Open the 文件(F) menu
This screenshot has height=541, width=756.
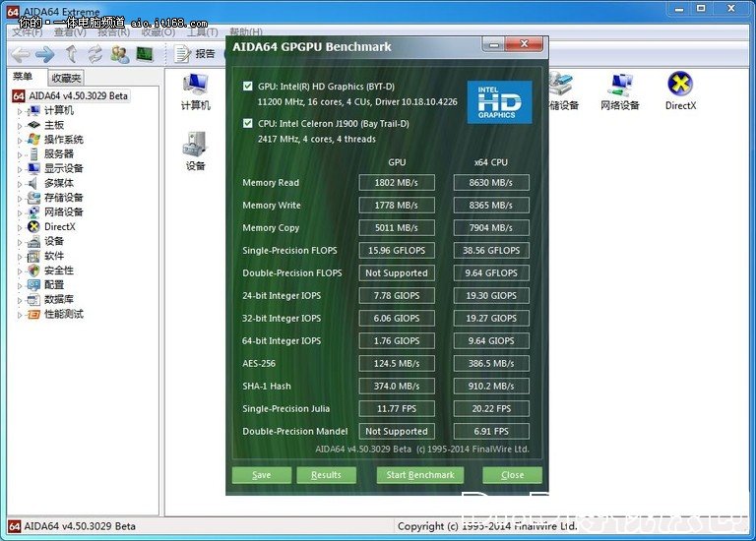[28, 32]
